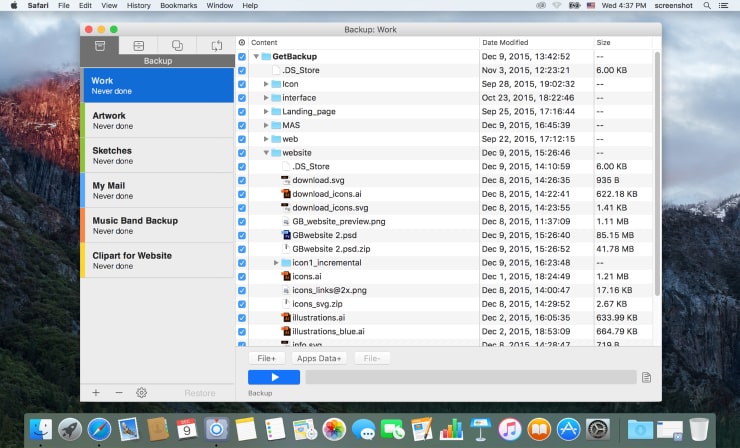This screenshot has height=448, width=740.
Task: Click the download_icons.ai Illustrator file icon
Action: [x=286, y=194]
